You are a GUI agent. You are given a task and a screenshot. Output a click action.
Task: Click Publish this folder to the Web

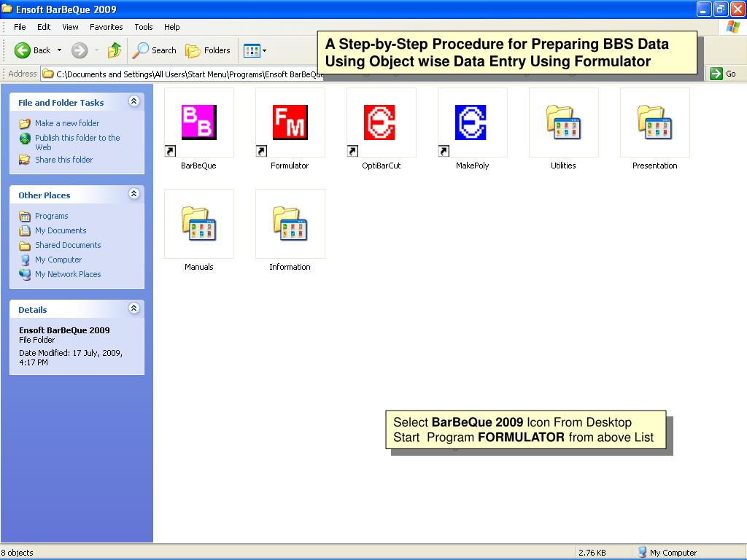[x=77, y=142]
